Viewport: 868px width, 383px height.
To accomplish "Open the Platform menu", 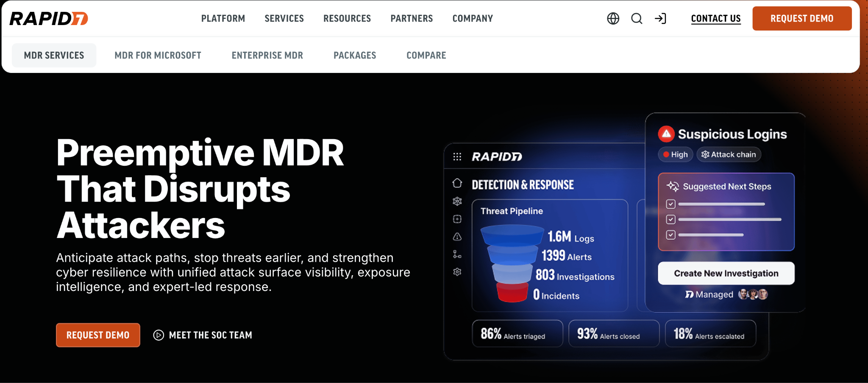I will pyautogui.click(x=223, y=18).
